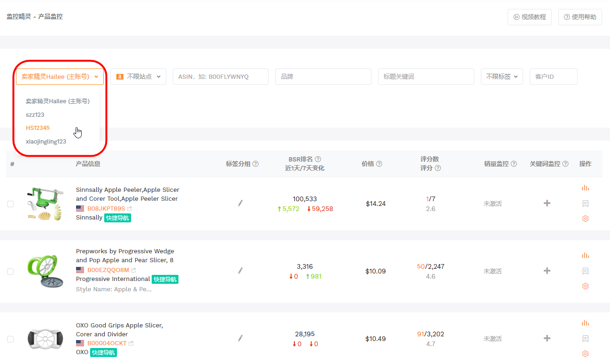Open bar chart icon for OXO product row
The image size is (610, 364).
585,323
